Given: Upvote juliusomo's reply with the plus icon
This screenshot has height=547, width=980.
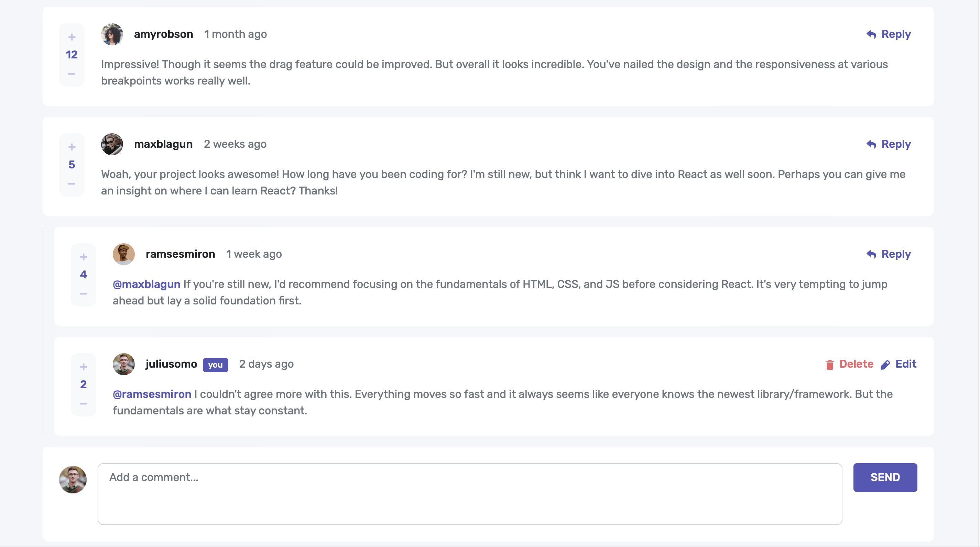Looking at the screenshot, I should (x=84, y=367).
